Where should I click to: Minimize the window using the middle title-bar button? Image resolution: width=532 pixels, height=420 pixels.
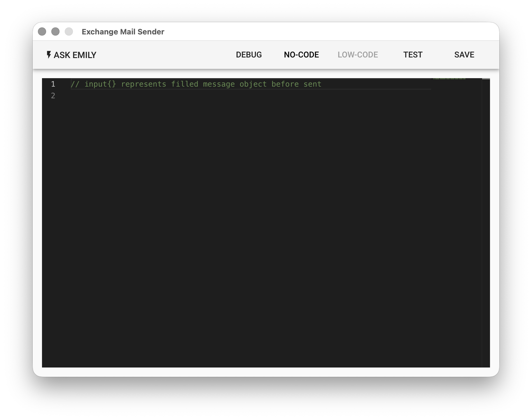(x=55, y=32)
